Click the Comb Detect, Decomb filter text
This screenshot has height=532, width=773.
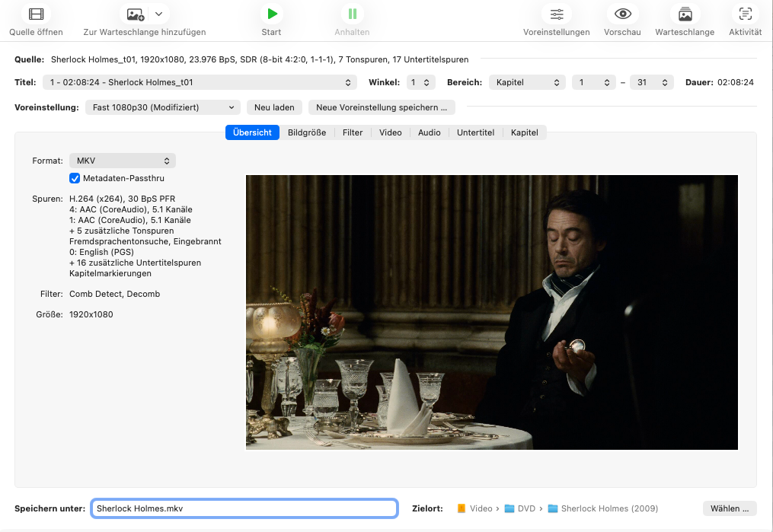tap(115, 294)
